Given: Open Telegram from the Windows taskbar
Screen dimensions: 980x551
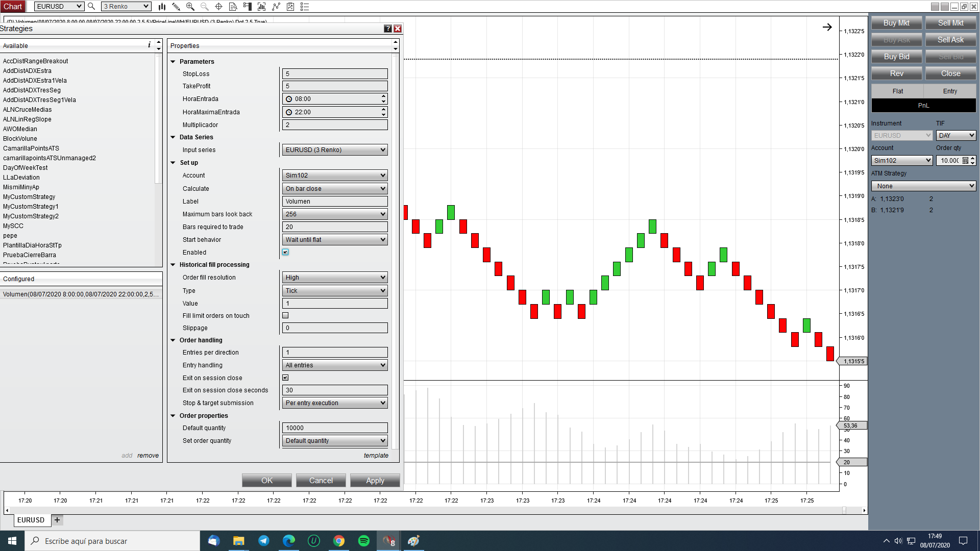Looking at the screenshot, I should [264, 541].
